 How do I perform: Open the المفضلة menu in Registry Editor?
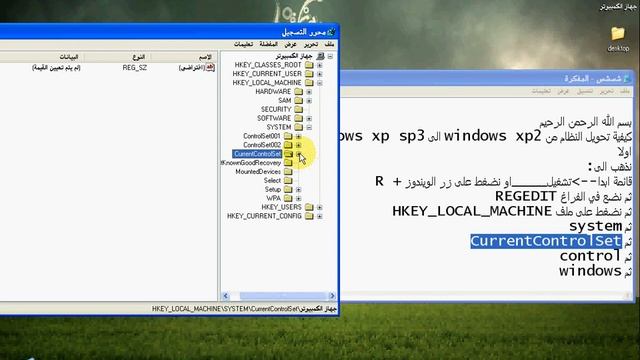tap(269, 44)
